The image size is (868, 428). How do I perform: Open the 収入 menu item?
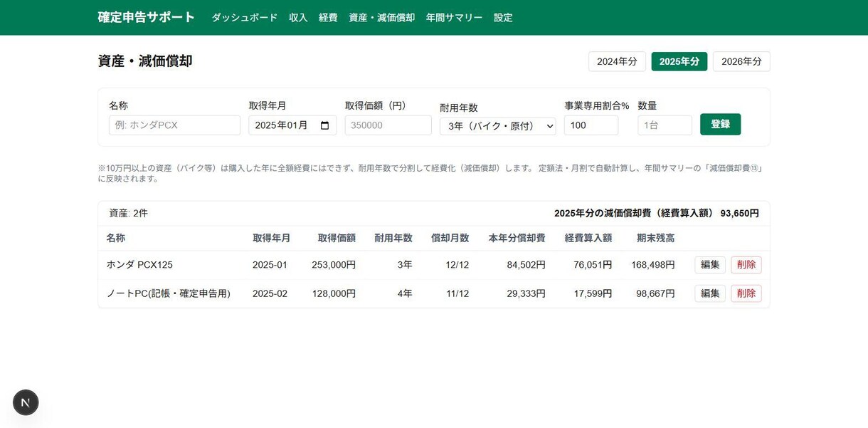tap(298, 18)
